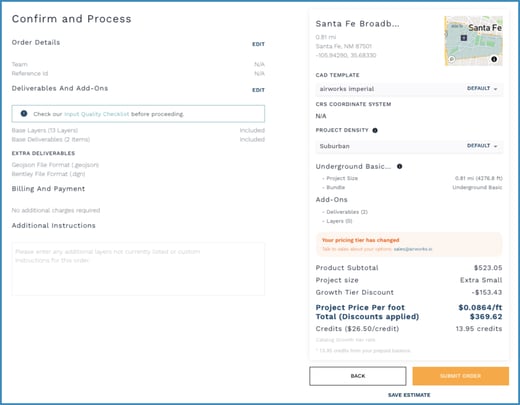Open the Project Density default dropdown arrow
This screenshot has width=520, height=405.
click(495, 146)
